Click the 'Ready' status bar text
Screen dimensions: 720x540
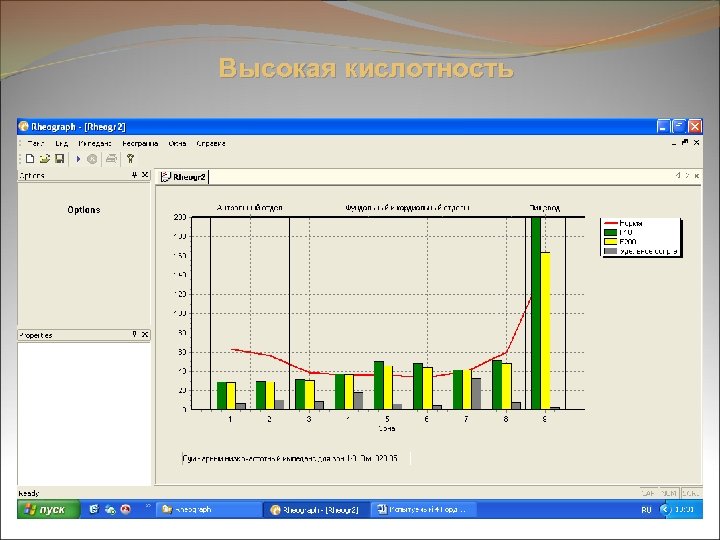(28, 493)
